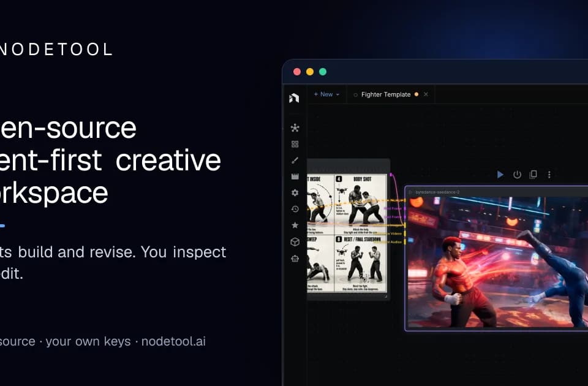
Task: Click the storyboard image with BODY SHOT panel
Action: click(x=347, y=233)
